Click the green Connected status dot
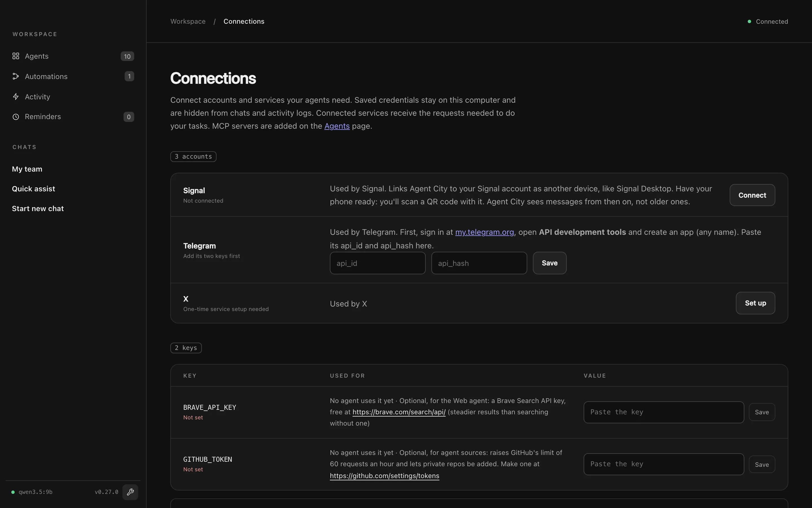812x508 pixels. [749, 21]
